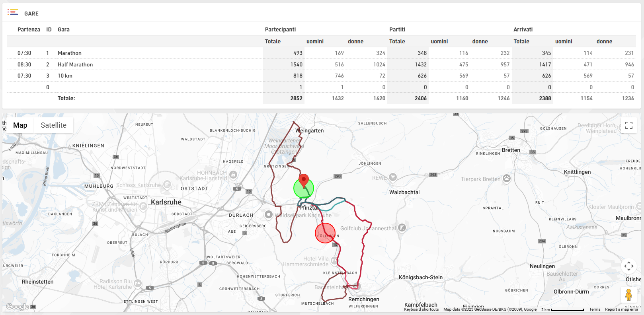Click the Google logo on map

18,307
